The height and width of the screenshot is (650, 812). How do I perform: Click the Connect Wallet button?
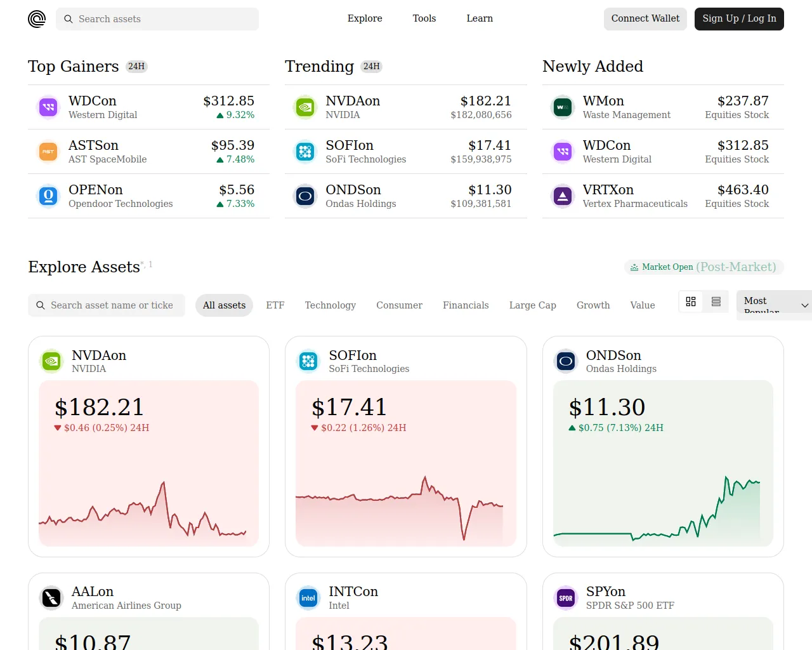click(645, 19)
